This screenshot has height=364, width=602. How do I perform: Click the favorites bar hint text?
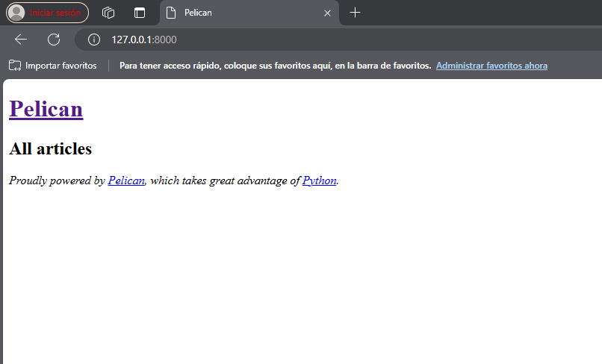(x=275, y=66)
